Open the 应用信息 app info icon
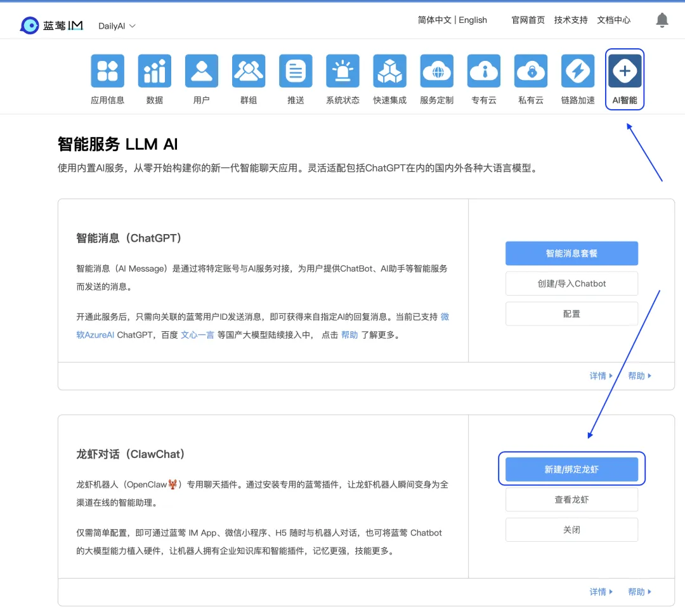This screenshot has height=616, width=685. click(x=107, y=71)
